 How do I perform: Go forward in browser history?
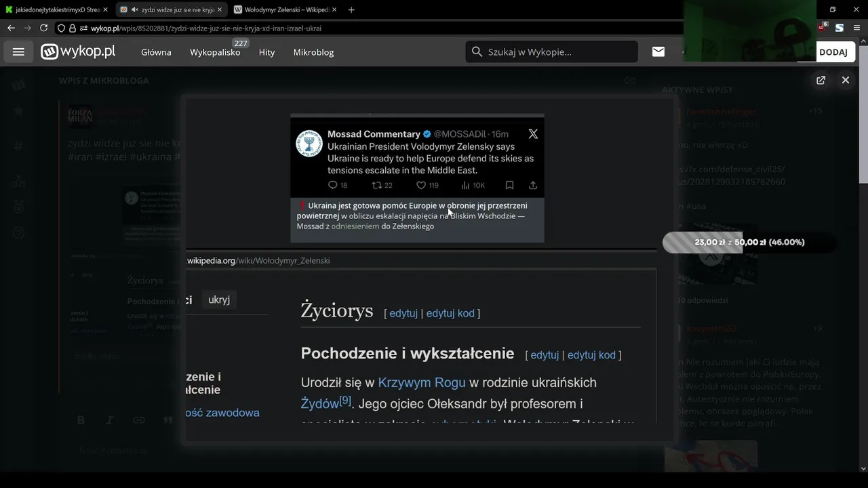pyautogui.click(x=27, y=28)
